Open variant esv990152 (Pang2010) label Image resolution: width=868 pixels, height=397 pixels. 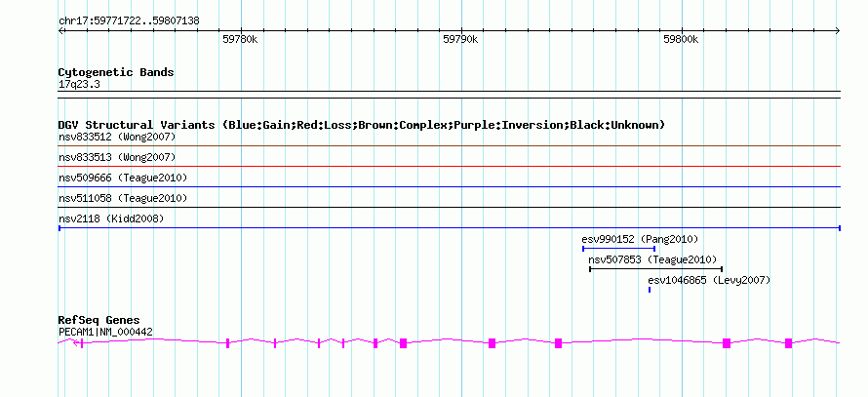pyautogui.click(x=640, y=239)
